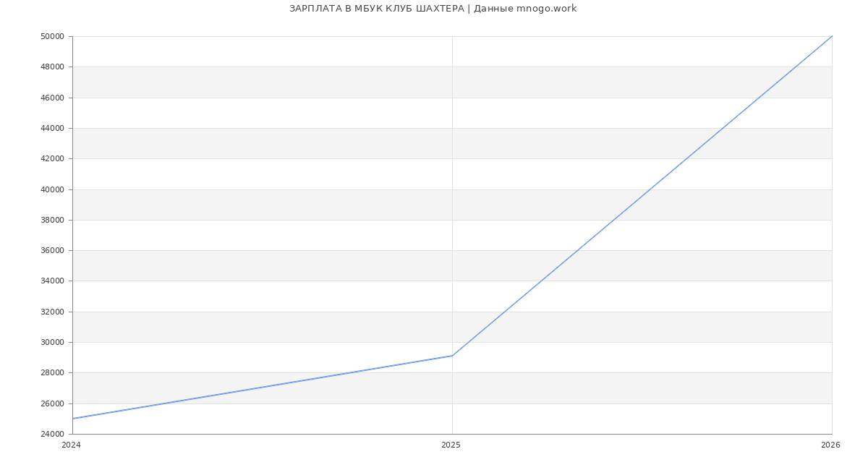Click the 46000 y-axis label
Screen dimensions: 868x470
53,98
